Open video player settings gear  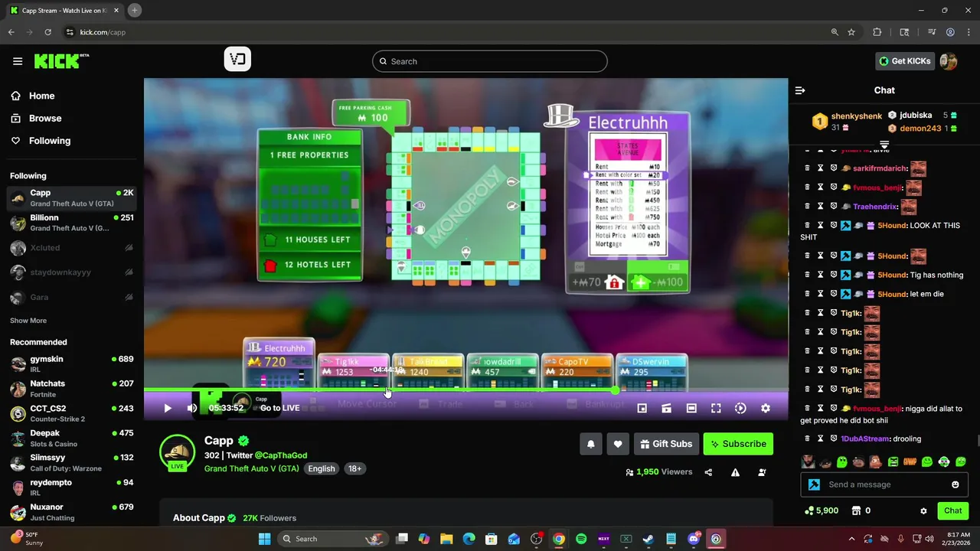765,409
